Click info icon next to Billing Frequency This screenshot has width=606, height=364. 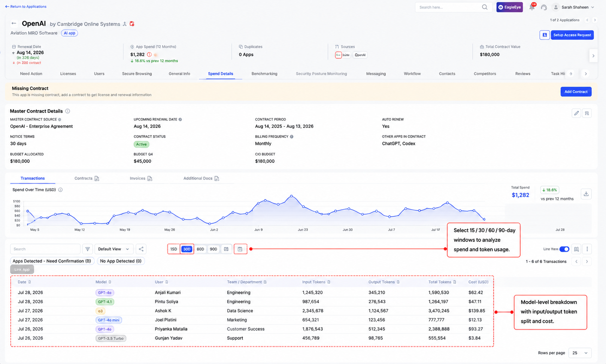292,137
